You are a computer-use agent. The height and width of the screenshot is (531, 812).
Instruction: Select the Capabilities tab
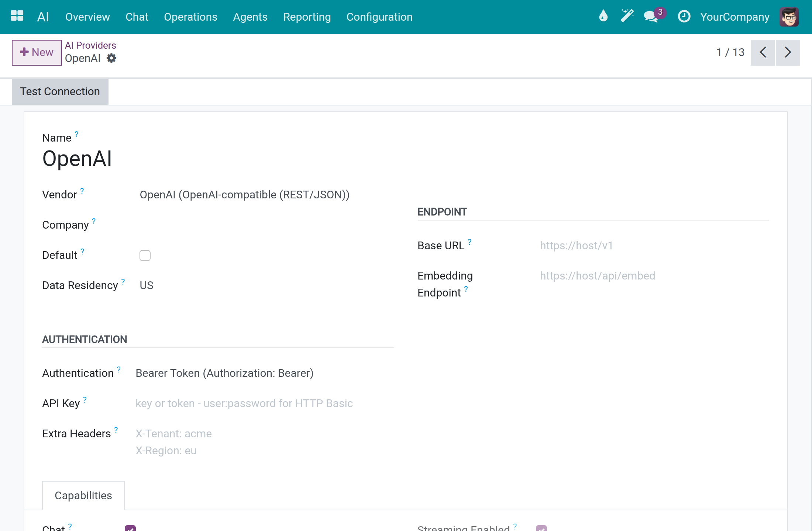click(83, 496)
